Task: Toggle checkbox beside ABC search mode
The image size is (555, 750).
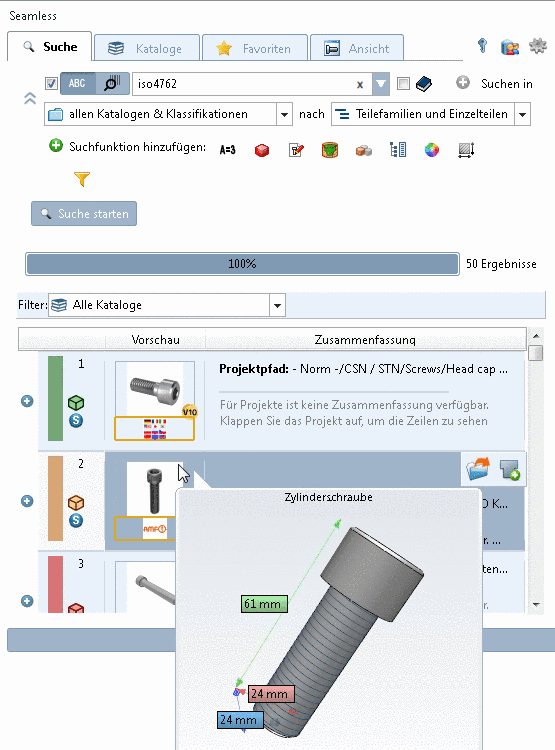Action: [51, 84]
